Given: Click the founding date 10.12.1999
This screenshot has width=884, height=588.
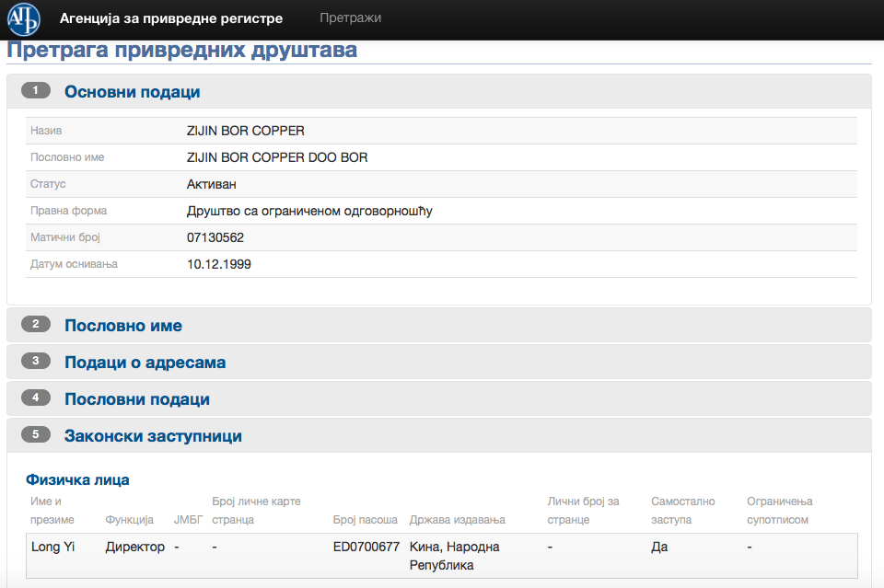Looking at the screenshot, I should pyautogui.click(x=219, y=264).
